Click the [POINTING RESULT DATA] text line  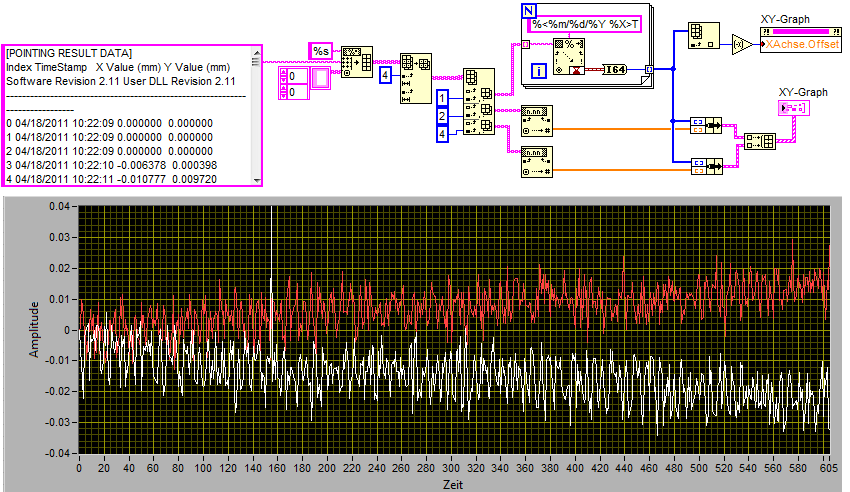[69, 53]
